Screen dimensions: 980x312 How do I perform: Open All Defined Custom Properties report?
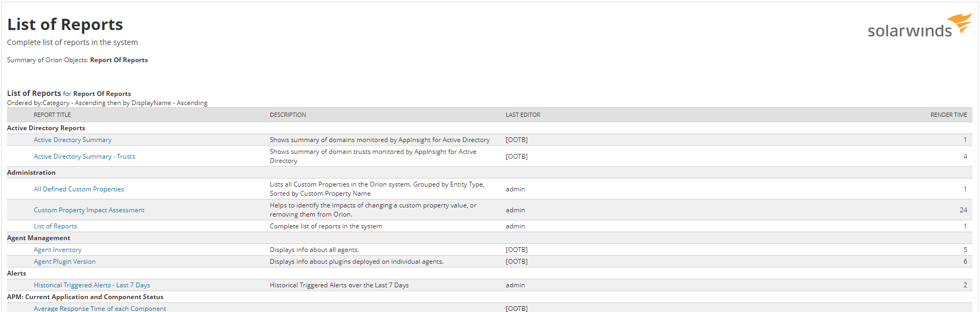pyautogui.click(x=79, y=189)
